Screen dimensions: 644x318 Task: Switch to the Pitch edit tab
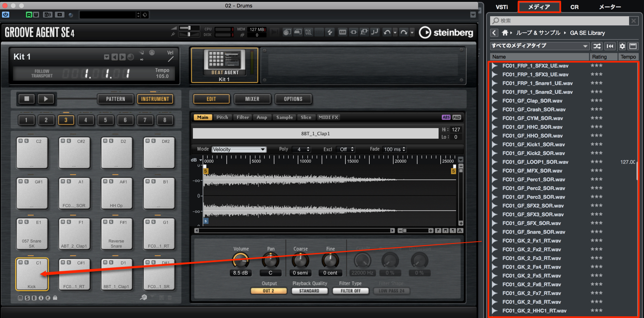tap(222, 117)
